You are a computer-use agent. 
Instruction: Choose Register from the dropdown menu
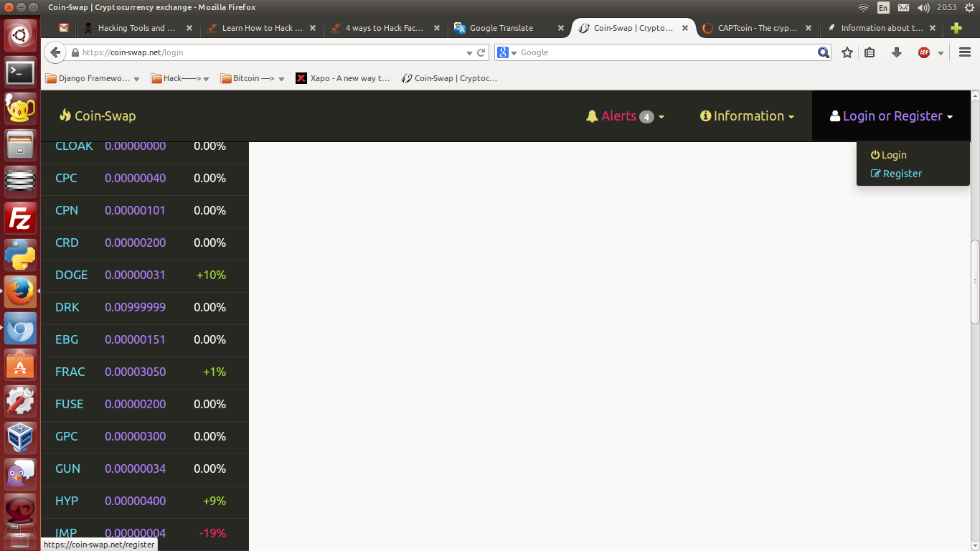pyautogui.click(x=896, y=174)
